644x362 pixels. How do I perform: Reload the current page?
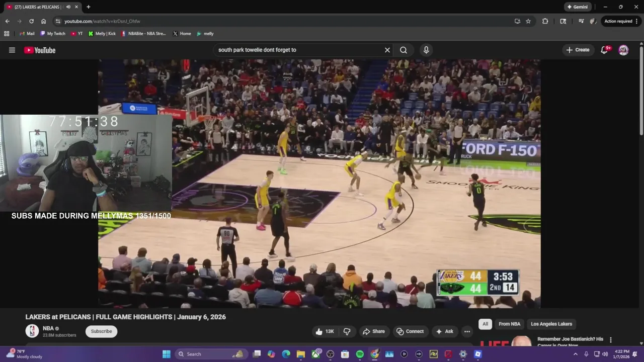click(x=31, y=21)
